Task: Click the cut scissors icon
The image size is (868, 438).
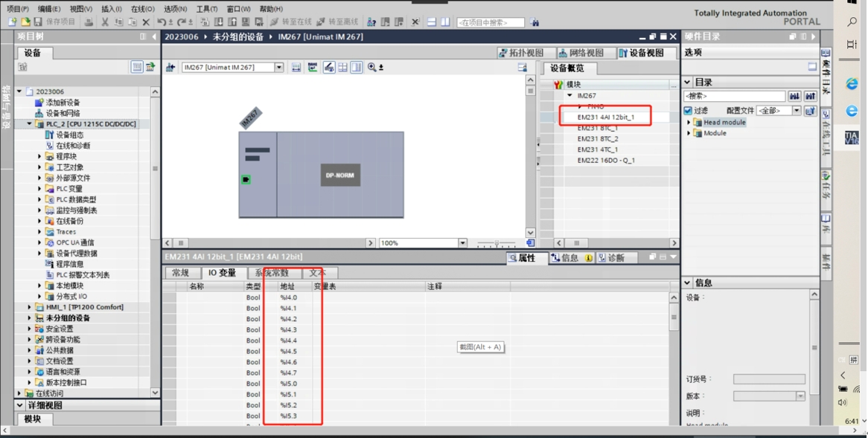Action: [x=105, y=22]
